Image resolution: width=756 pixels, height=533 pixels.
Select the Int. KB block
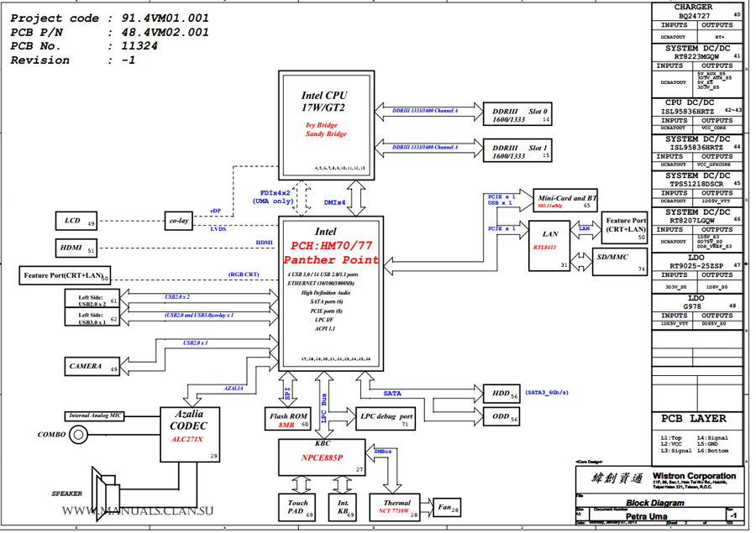coord(343,508)
